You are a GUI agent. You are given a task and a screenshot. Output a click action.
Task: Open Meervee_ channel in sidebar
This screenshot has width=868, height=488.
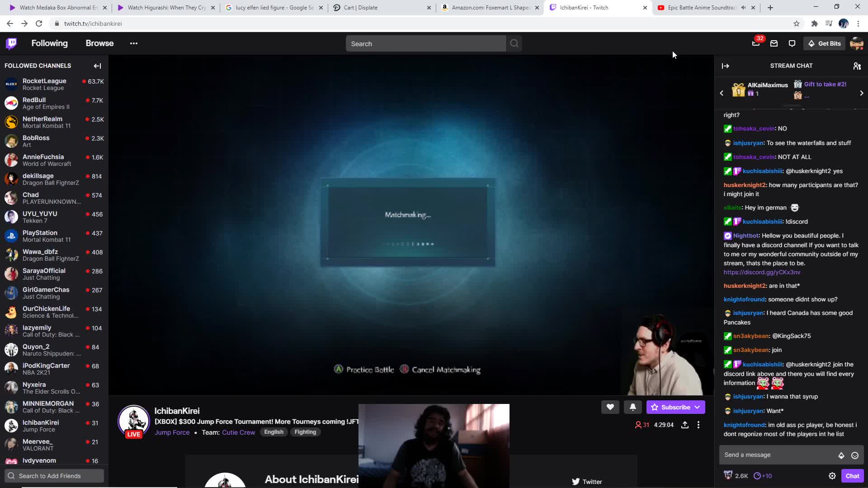tap(54, 445)
